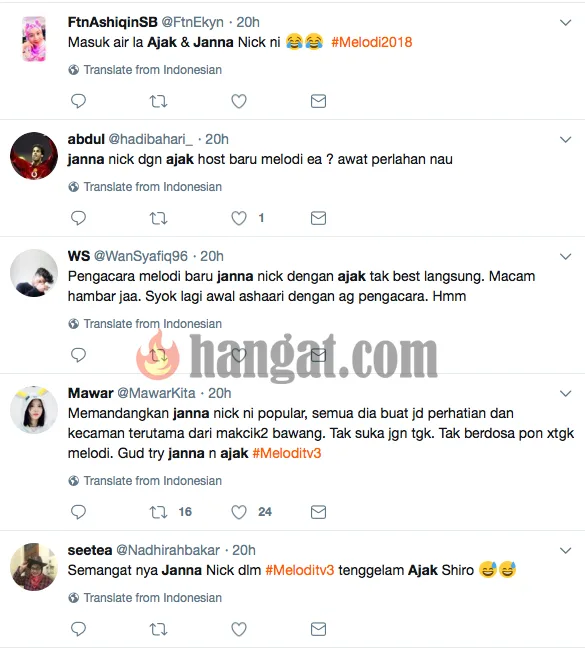Open more-options chevron on seetea's tweet
This screenshot has width=585, height=652.
[565, 551]
